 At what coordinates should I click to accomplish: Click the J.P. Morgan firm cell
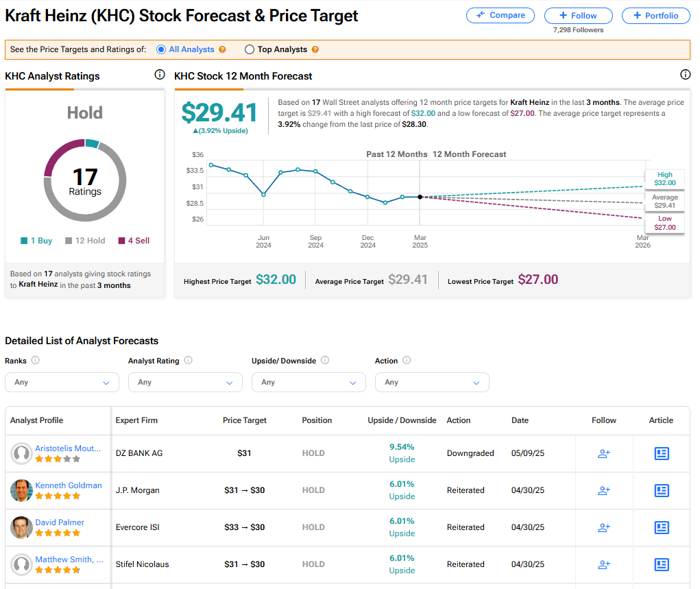(x=138, y=490)
